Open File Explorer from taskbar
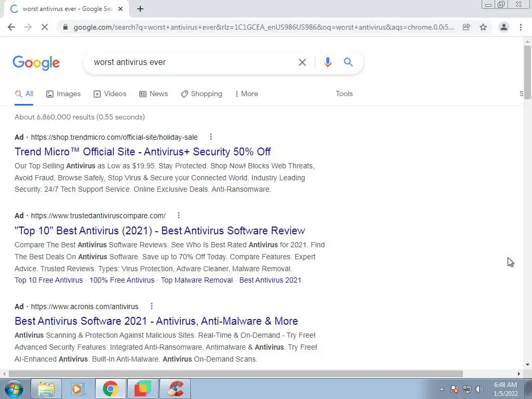532x399 pixels. (46, 389)
